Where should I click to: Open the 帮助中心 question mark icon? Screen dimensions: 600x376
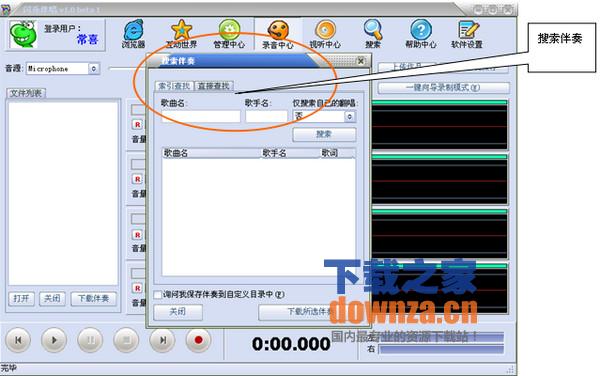coord(421,30)
